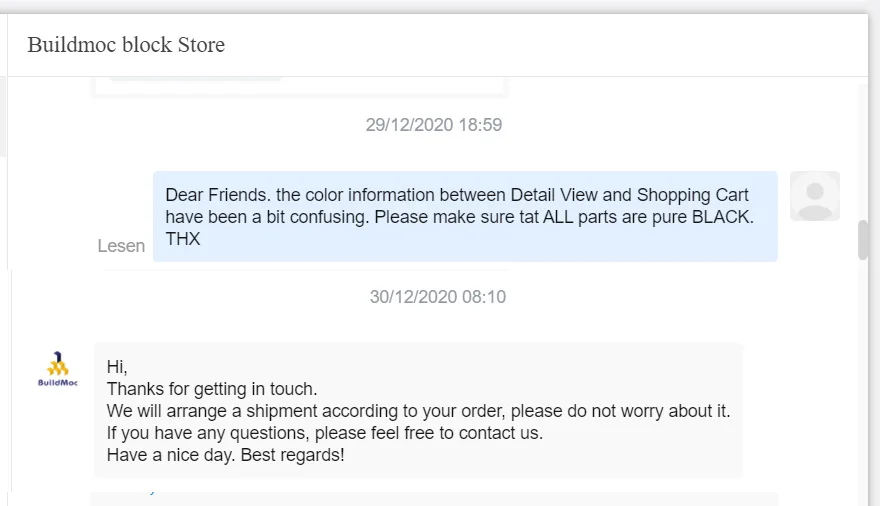Image resolution: width=880 pixels, height=506 pixels.
Task: Click the 29/12/2020 18:59 timestamp
Action: (433, 125)
